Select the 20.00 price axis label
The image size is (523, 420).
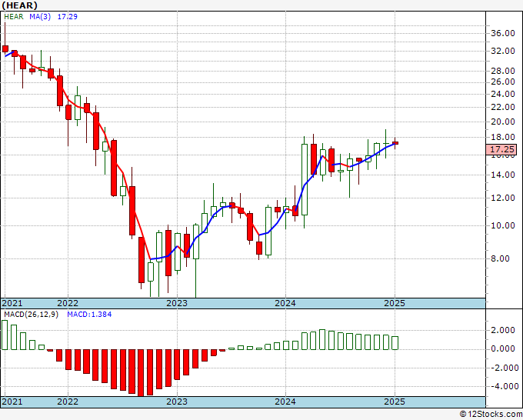pyautogui.click(x=503, y=122)
